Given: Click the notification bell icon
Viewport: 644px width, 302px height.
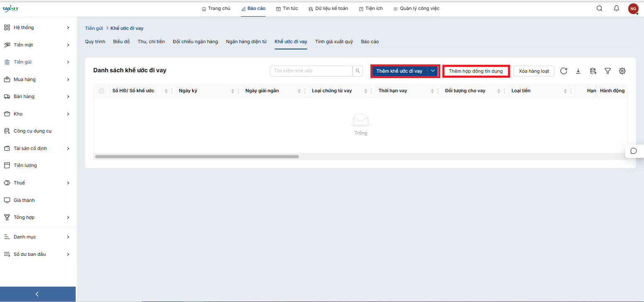Looking at the screenshot, I should (x=617, y=8).
